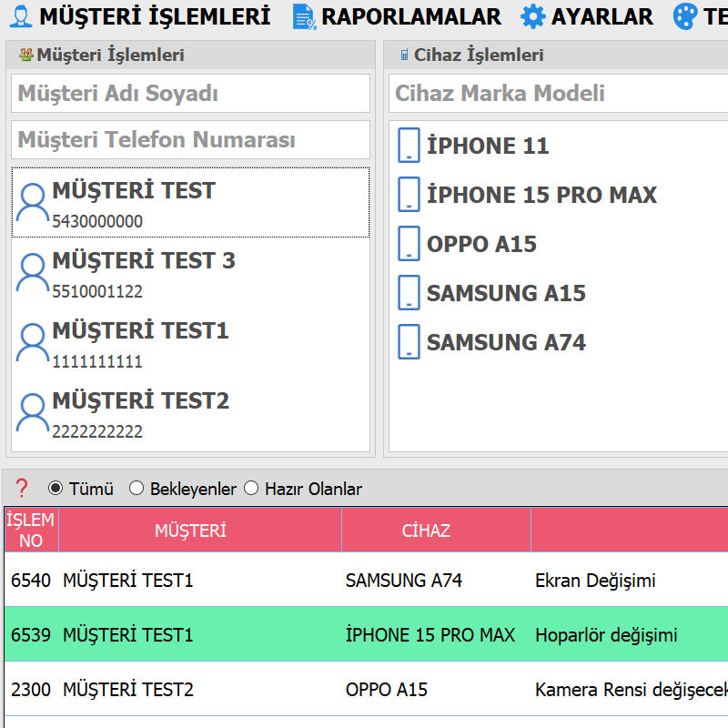
Task: Open the MÜŞTERİ İŞLEMLERİ menu
Action: (140, 16)
